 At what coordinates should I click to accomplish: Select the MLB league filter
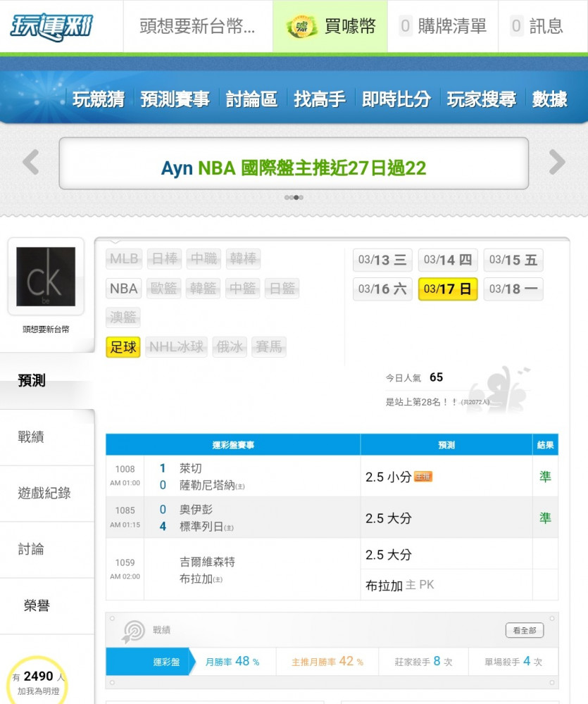coord(124,258)
